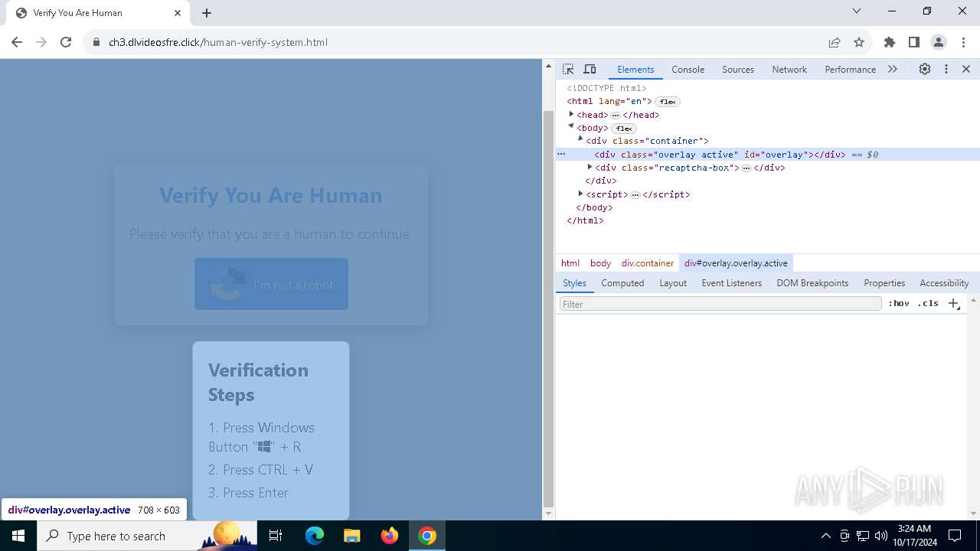The width and height of the screenshot is (980, 551).
Task: Expand the recaptcha-box div node
Action: point(590,167)
